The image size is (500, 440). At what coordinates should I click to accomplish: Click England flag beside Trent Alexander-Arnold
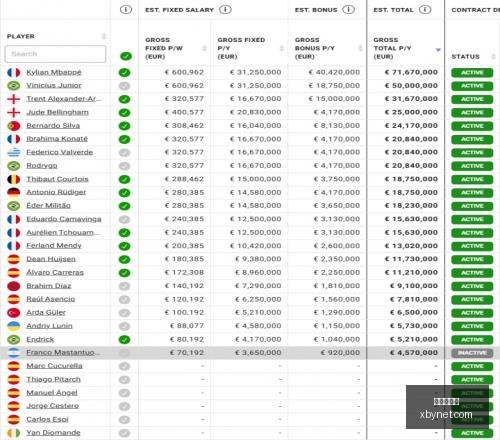pos(14,99)
